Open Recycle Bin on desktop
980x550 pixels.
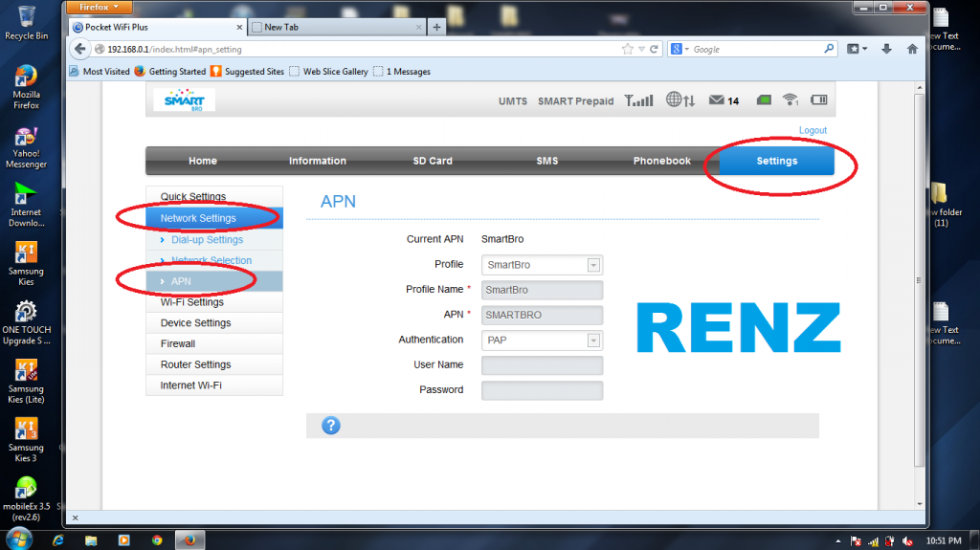pyautogui.click(x=26, y=23)
